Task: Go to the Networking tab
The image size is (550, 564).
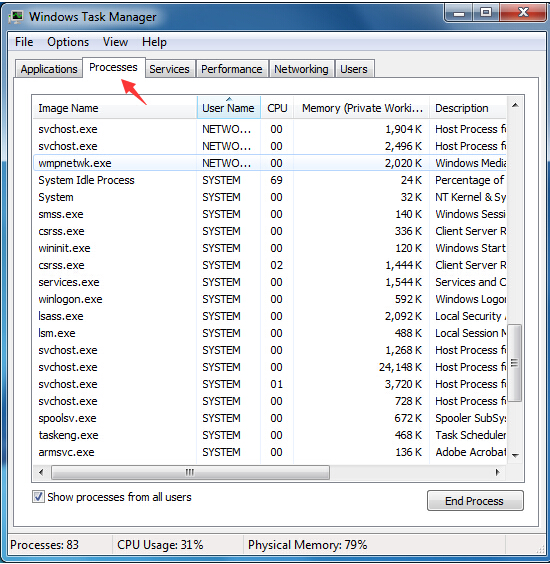Action: point(301,69)
